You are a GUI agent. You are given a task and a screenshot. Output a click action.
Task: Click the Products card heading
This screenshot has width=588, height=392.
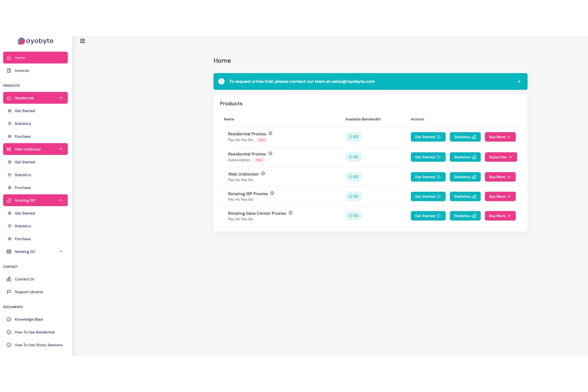coord(231,104)
